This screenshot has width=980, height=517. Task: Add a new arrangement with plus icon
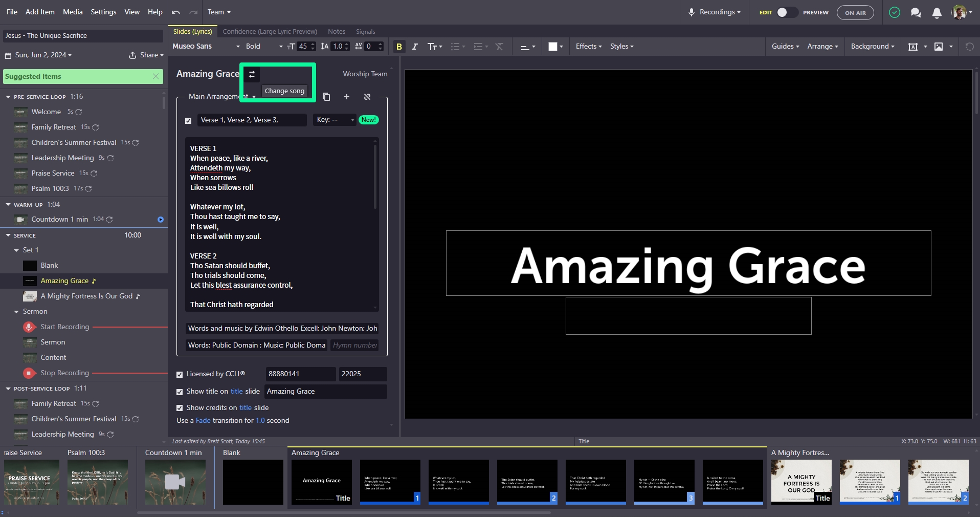coord(347,97)
